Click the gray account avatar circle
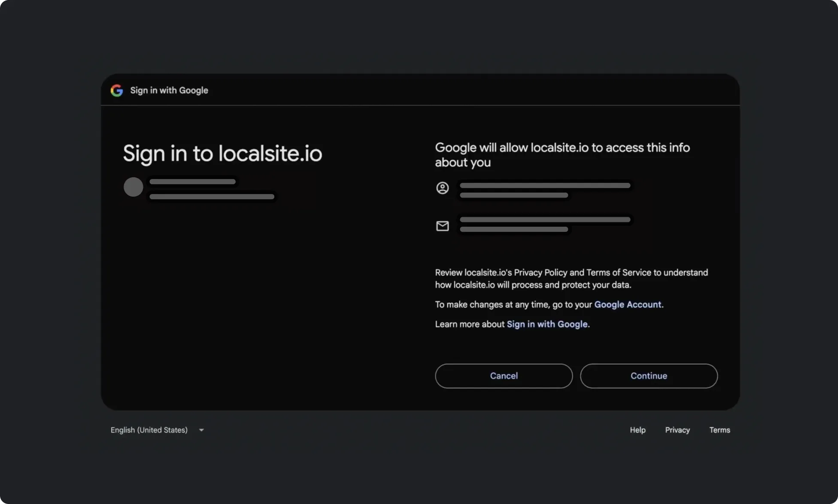This screenshot has height=504, width=838. [x=133, y=187]
